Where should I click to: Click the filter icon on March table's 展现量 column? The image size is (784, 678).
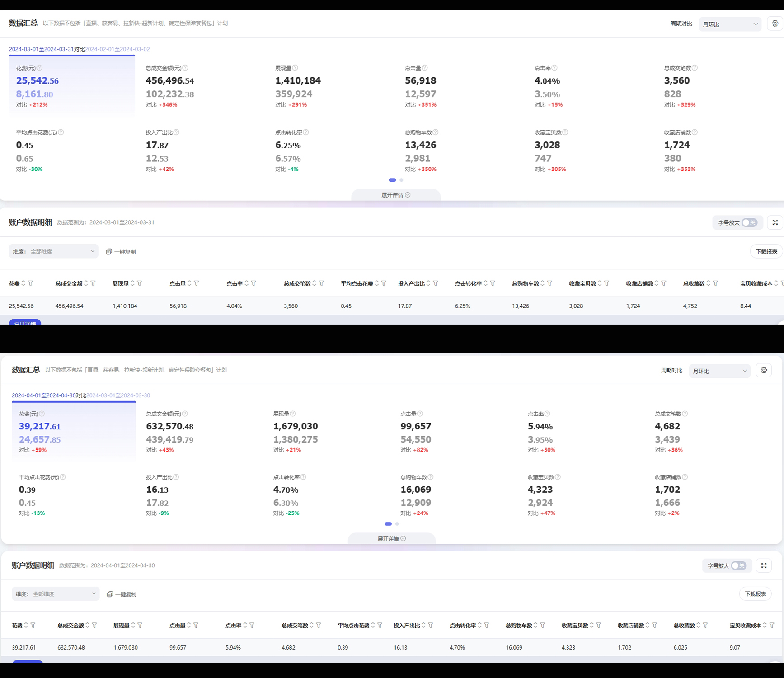(140, 283)
